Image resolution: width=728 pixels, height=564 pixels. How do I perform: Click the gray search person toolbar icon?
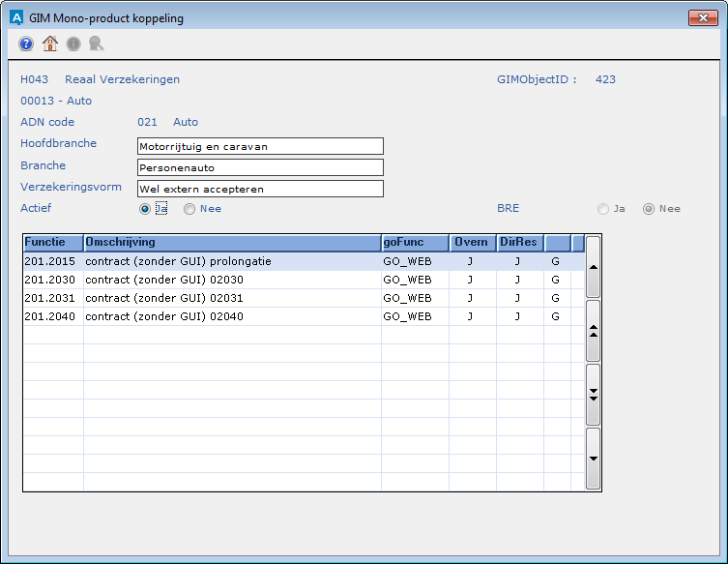[x=96, y=44]
